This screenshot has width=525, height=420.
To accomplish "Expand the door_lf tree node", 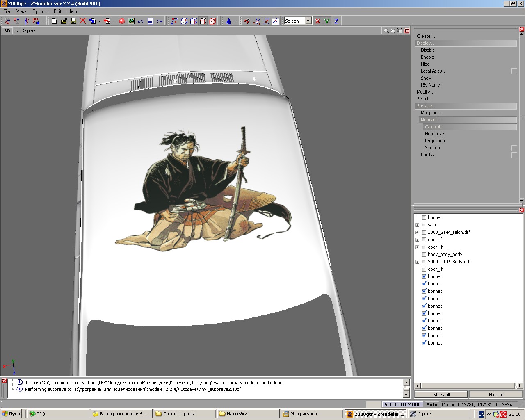I will [x=418, y=240].
